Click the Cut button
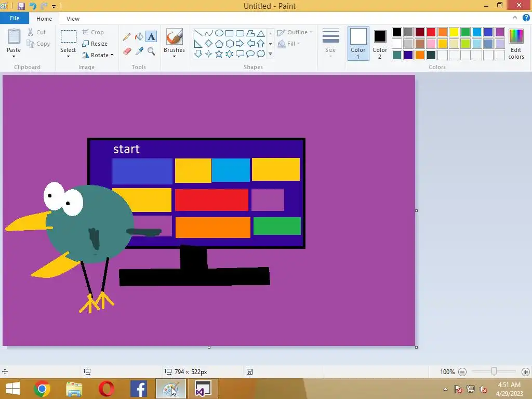The width and height of the screenshot is (532, 399). [37, 32]
